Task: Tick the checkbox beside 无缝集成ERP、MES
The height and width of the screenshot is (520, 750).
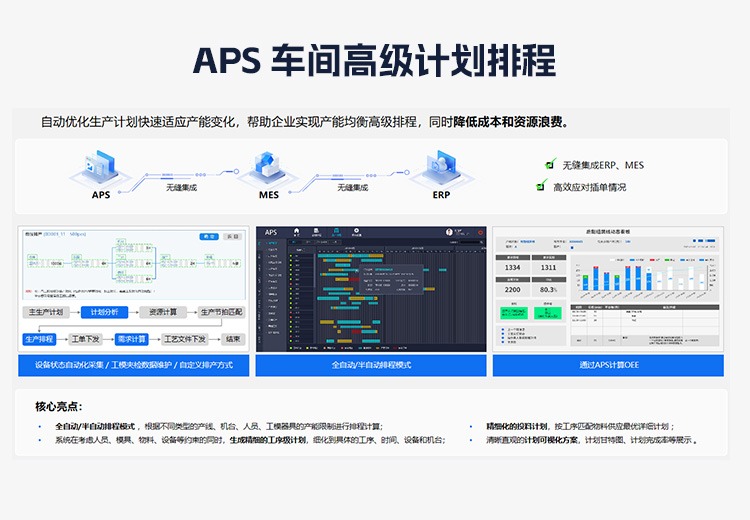Action: click(x=550, y=164)
